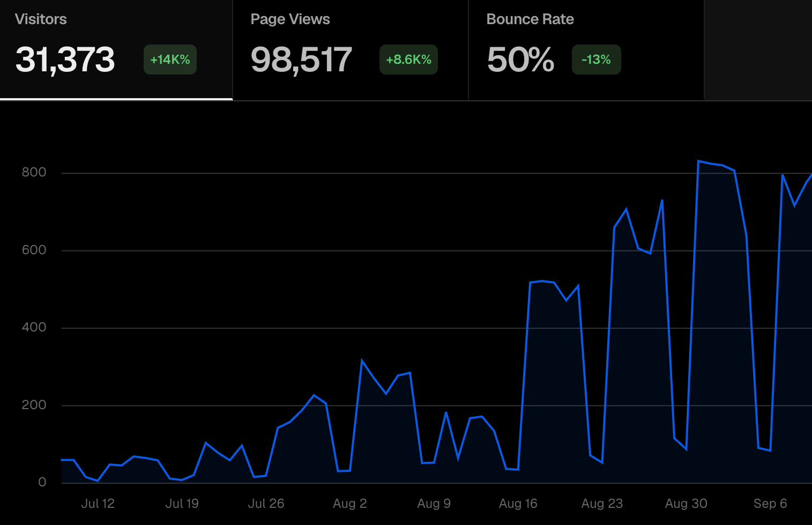Select the Visitors metric tab
Screen dimensions: 812x525
point(116,50)
